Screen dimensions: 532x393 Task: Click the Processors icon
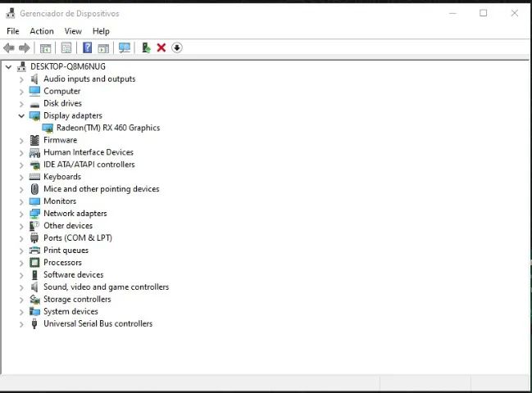(34, 263)
